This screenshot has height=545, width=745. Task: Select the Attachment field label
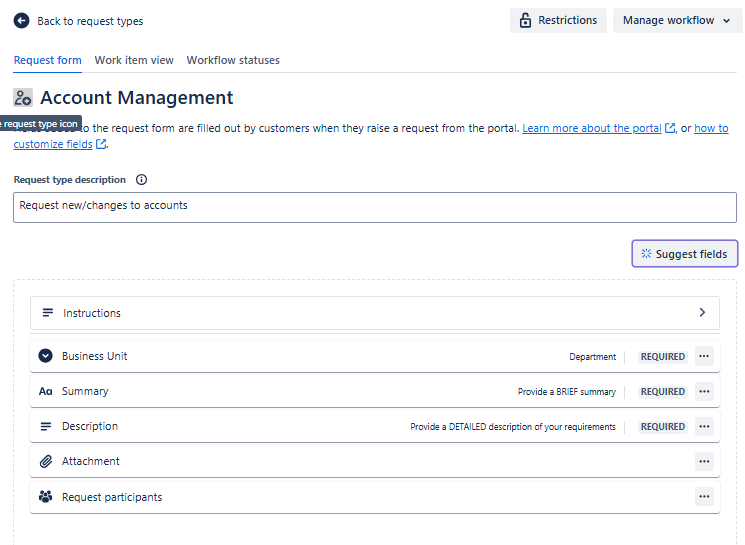91,461
